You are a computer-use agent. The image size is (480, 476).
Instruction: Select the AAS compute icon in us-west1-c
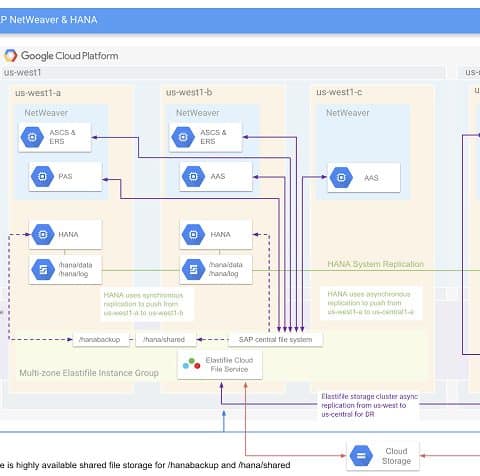[341, 178]
